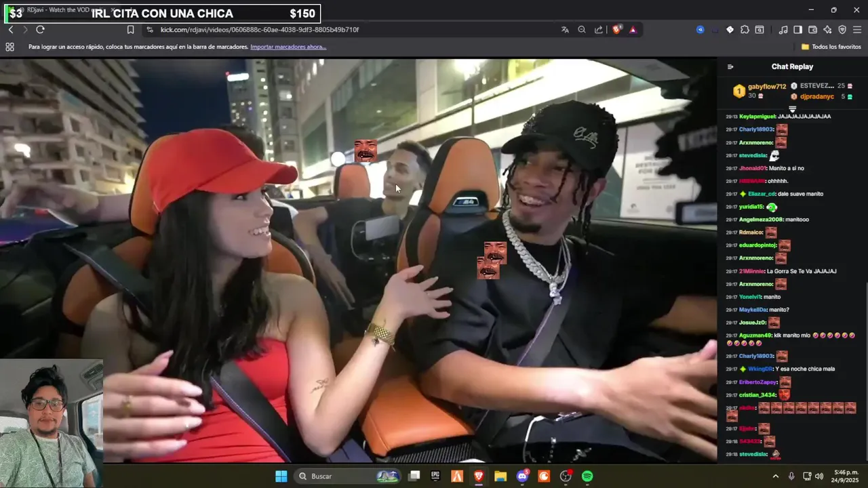This screenshot has height=488, width=868.
Task: Click message 'Y esa noche chica mala'
Action: point(805,369)
